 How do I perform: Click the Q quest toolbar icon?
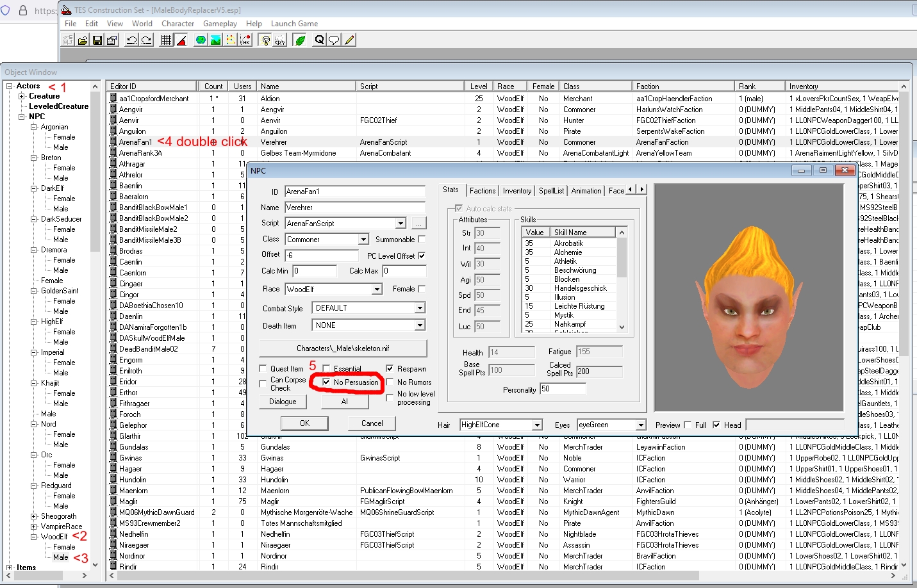pyautogui.click(x=319, y=40)
